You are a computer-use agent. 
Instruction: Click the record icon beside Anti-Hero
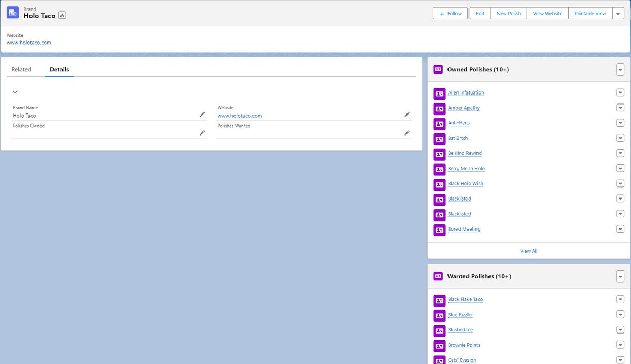tap(440, 124)
